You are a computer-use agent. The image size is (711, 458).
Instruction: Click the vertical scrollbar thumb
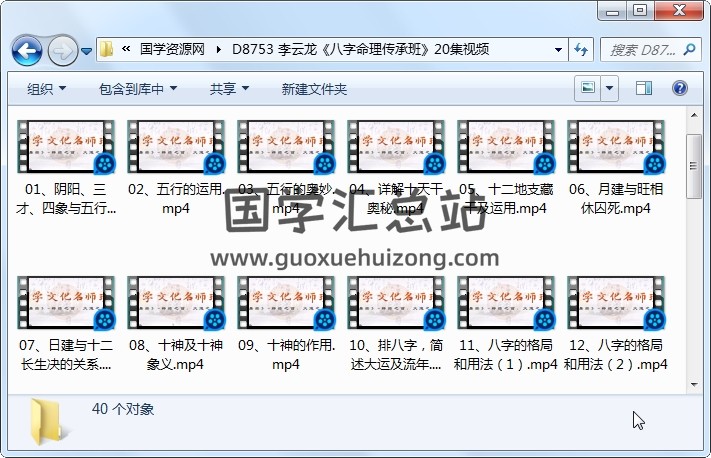coord(694,166)
